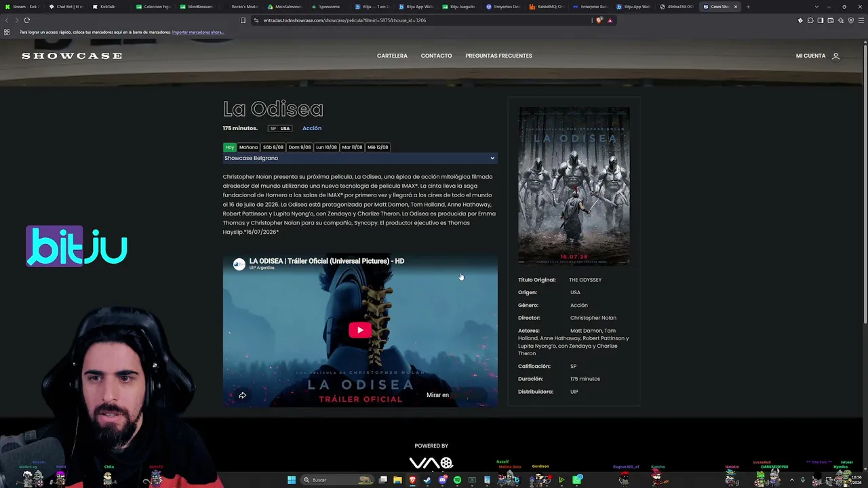
Task: Select the Mié 12/08 date tab
Action: click(x=378, y=147)
